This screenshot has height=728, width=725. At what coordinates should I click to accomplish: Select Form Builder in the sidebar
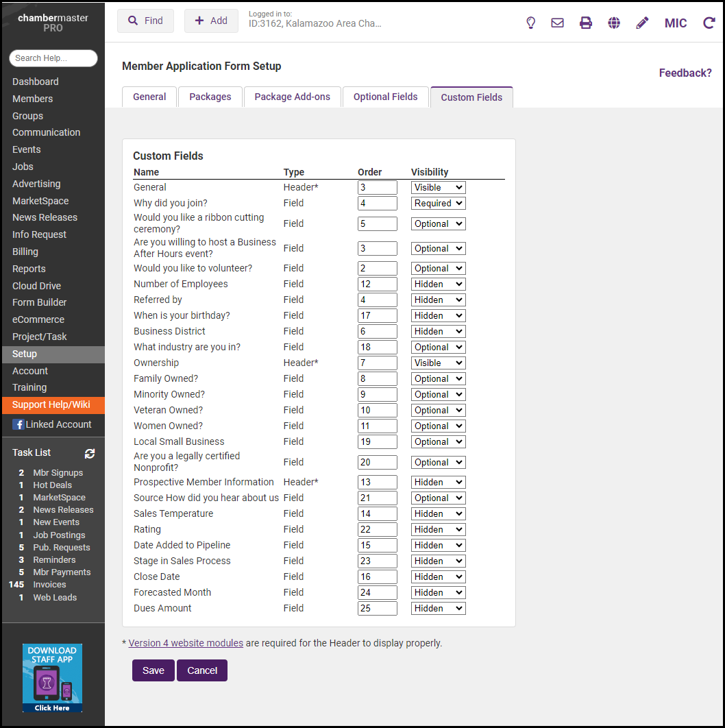[40, 302]
